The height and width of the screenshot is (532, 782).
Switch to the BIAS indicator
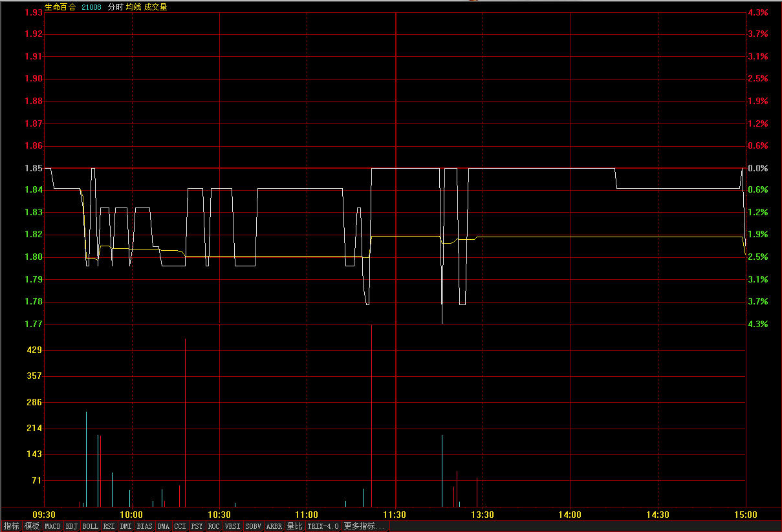145,527
